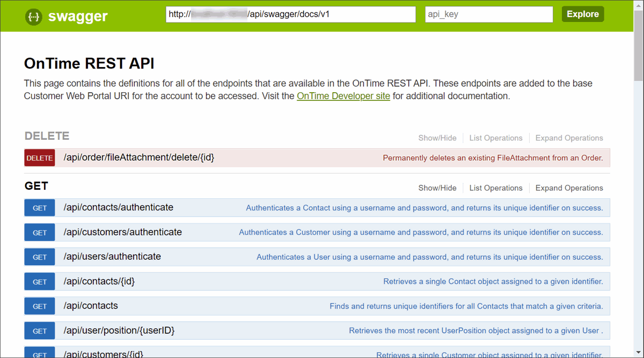Click the swagger brand name text
The height and width of the screenshot is (358, 644).
(78, 17)
